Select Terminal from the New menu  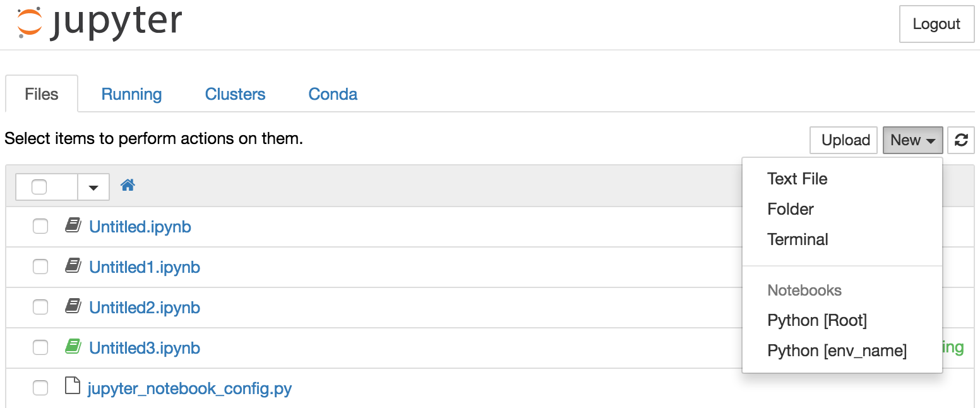click(798, 239)
